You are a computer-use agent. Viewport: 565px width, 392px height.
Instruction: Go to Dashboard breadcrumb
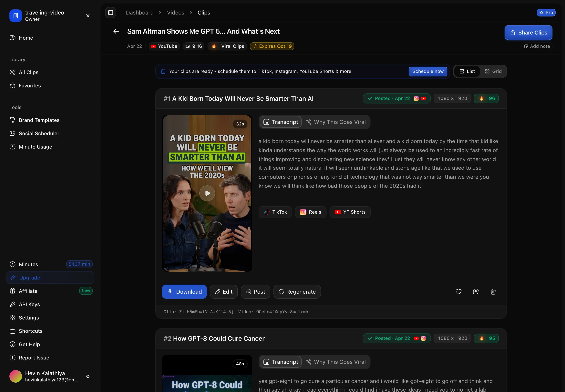point(140,13)
